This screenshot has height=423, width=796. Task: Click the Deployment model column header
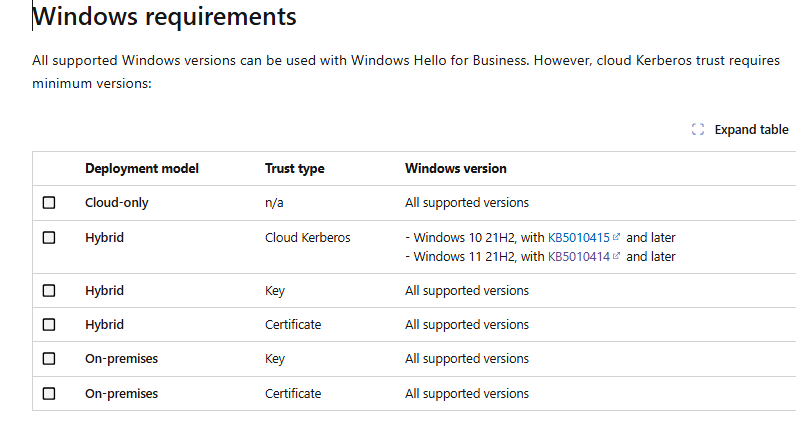coord(142,169)
